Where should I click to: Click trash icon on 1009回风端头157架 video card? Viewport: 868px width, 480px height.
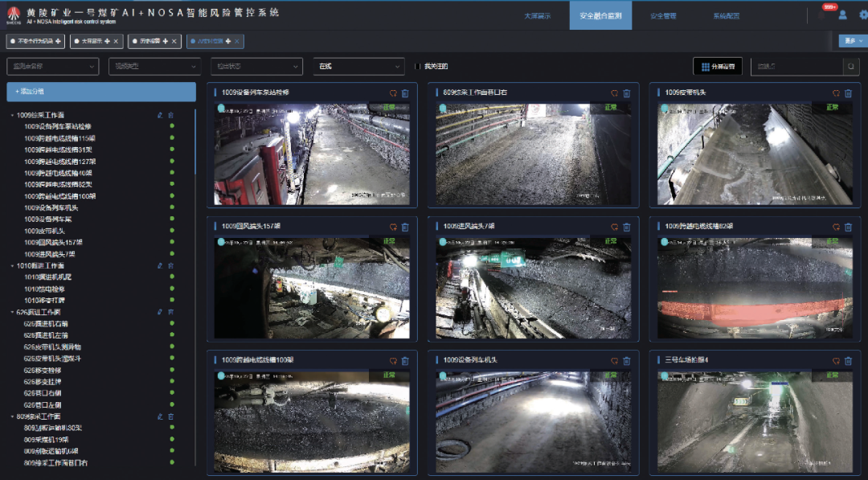405,227
